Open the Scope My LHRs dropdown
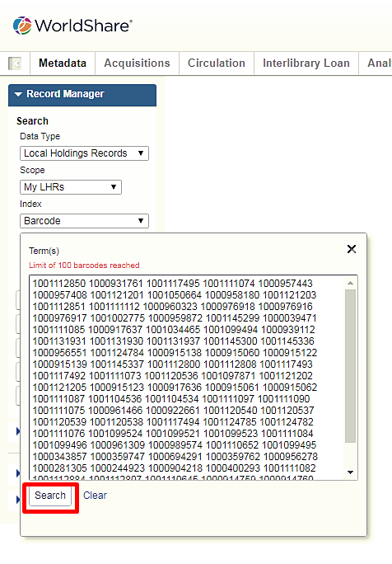The image size is (392, 564). coord(71,187)
